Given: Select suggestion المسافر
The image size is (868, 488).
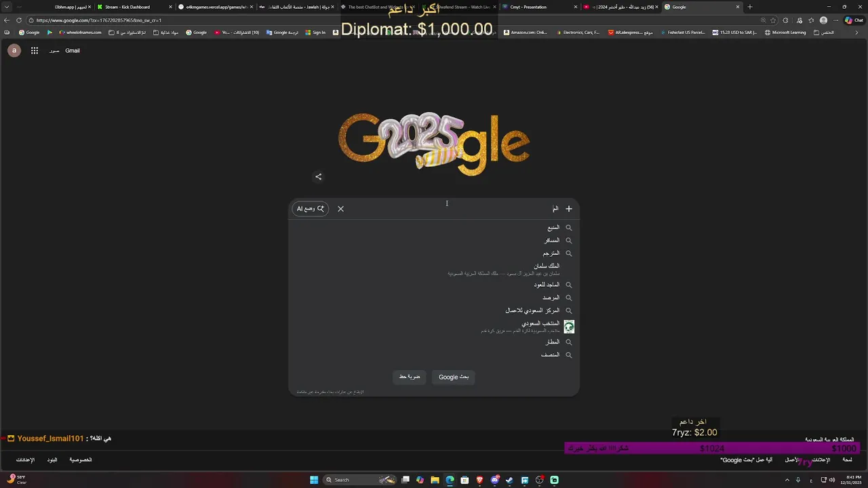Looking at the screenshot, I should coord(434,241).
